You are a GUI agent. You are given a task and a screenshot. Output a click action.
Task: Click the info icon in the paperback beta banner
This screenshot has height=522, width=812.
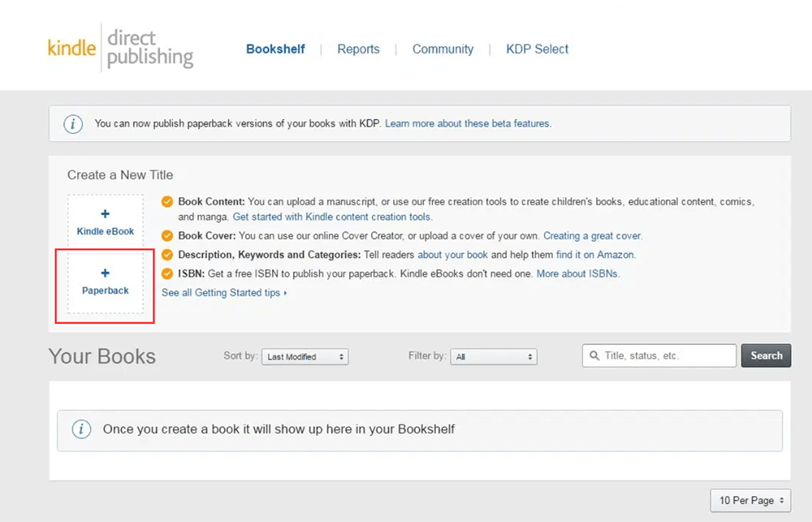point(74,123)
